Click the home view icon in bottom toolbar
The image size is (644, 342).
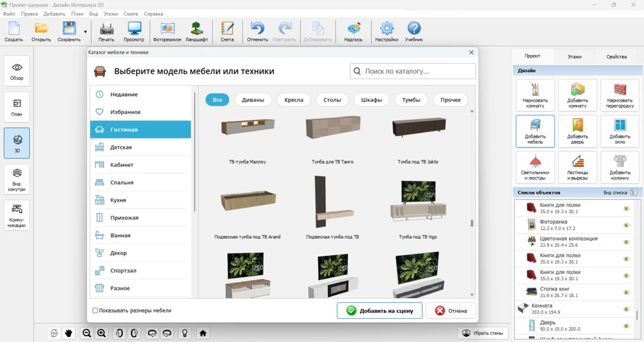coord(203,333)
